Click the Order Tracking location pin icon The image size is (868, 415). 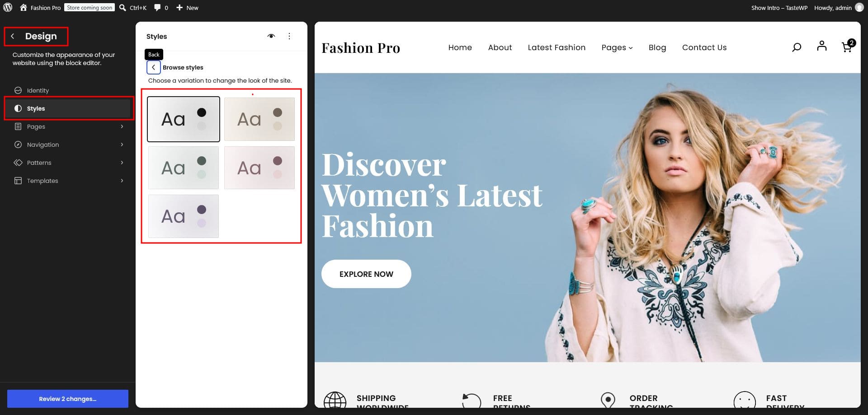click(608, 400)
